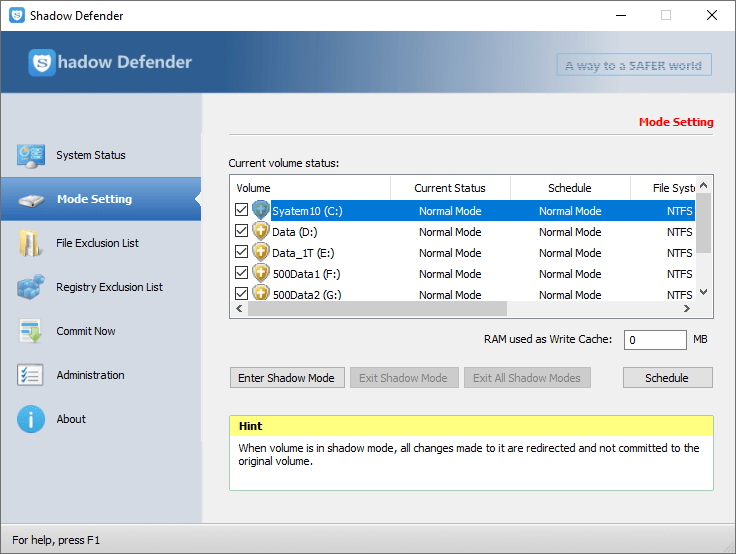Click the horizontal scroll left arrow
The height and width of the screenshot is (554, 736).
coord(239,308)
